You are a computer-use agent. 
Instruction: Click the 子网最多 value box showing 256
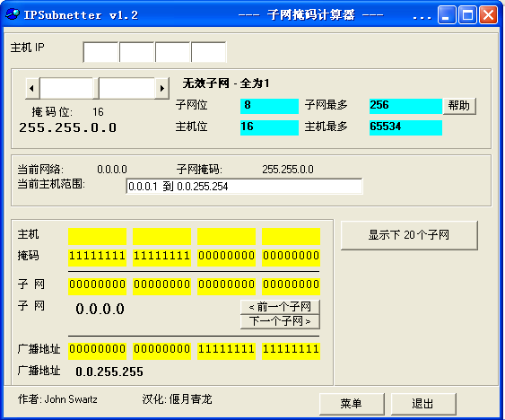tap(405, 106)
